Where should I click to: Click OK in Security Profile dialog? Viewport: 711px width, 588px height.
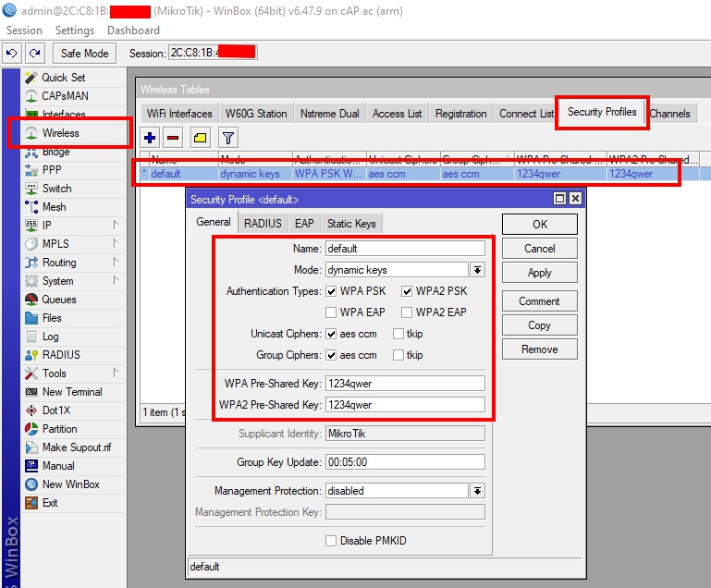(540, 225)
